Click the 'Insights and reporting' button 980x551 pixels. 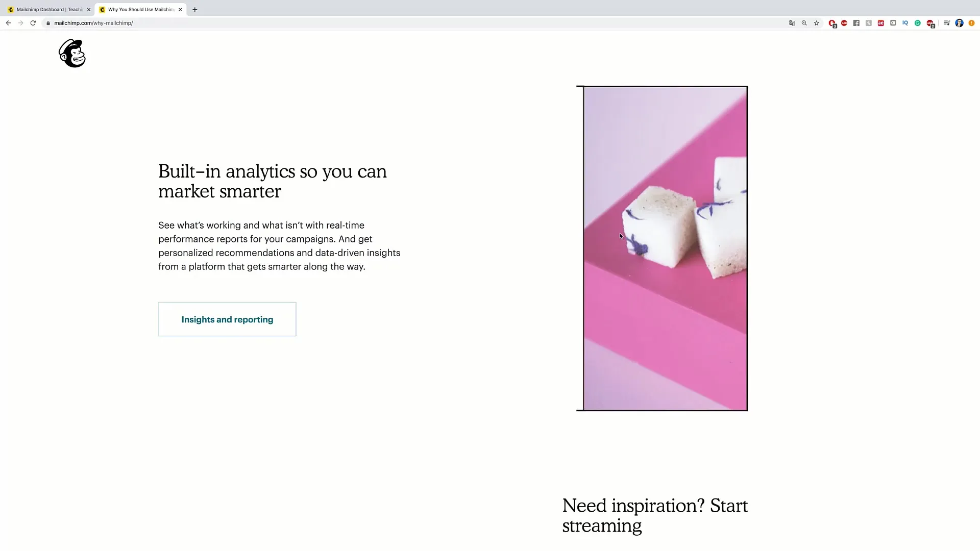pyautogui.click(x=227, y=319)
